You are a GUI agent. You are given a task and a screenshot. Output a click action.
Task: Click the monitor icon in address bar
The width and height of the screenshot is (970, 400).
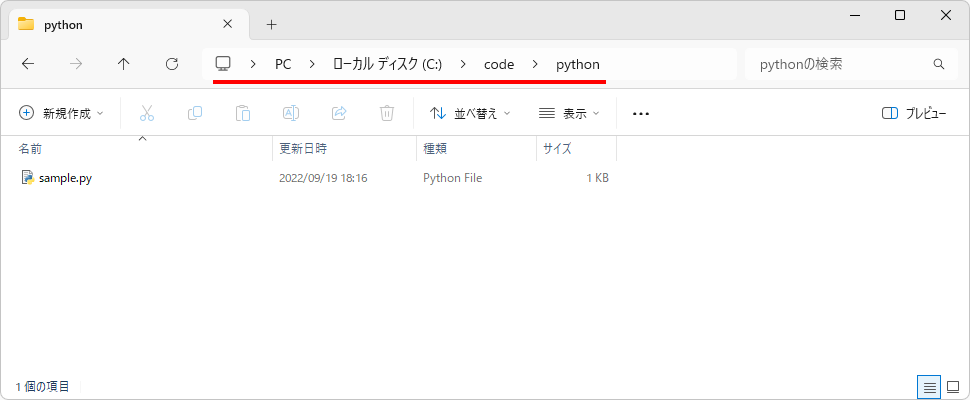(223, 63)
